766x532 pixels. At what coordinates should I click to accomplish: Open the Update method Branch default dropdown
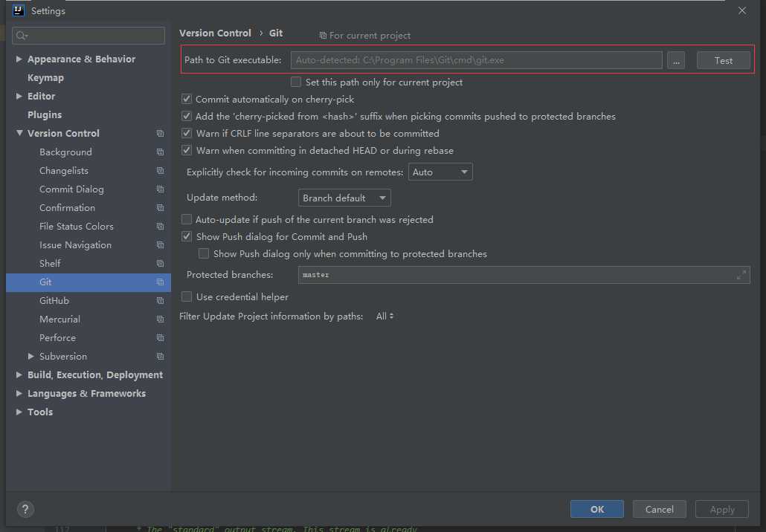pyautogui.click(x=344, y=198)
